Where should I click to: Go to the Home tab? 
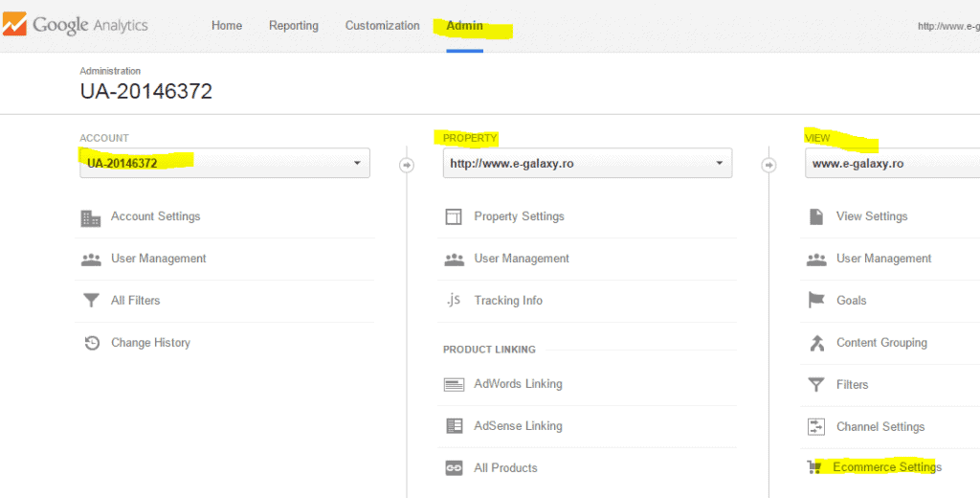227,26
